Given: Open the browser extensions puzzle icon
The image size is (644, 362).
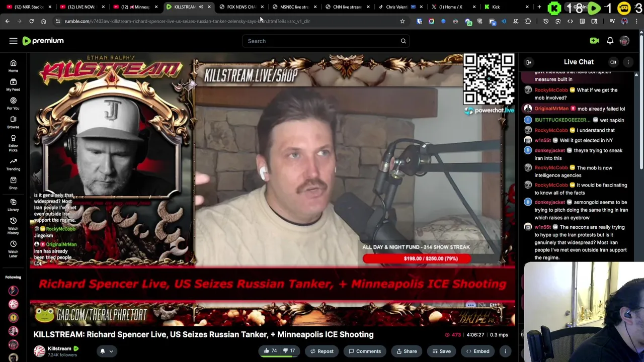Looking at the screenshot, I should coord(528,21).
